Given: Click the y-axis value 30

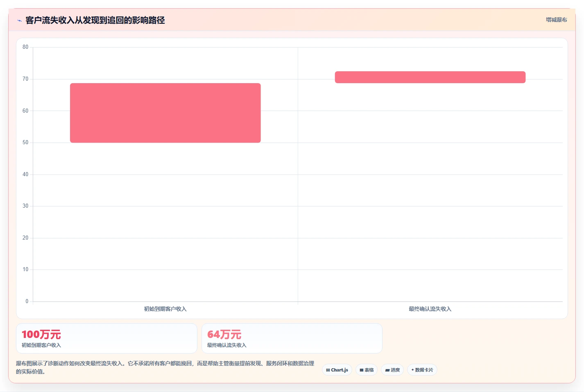Looking at the screenshot, I should pos(25,206).
